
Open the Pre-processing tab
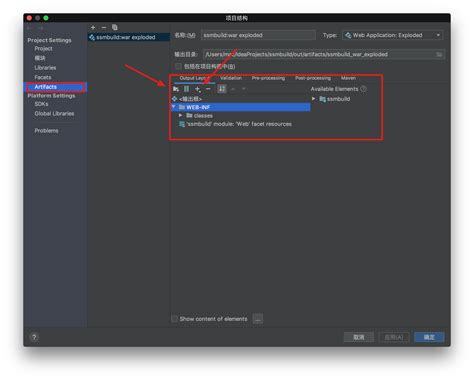(x=268, y=78)
